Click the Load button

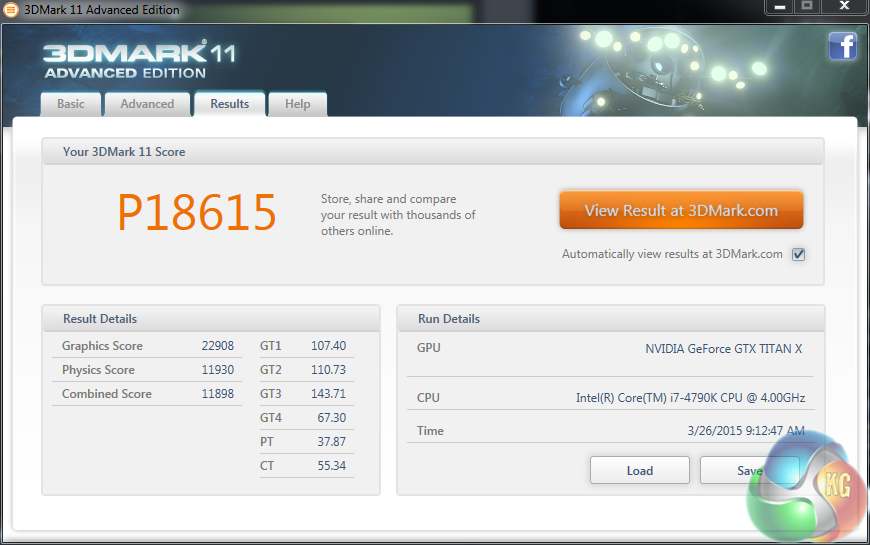pos(640,471)
